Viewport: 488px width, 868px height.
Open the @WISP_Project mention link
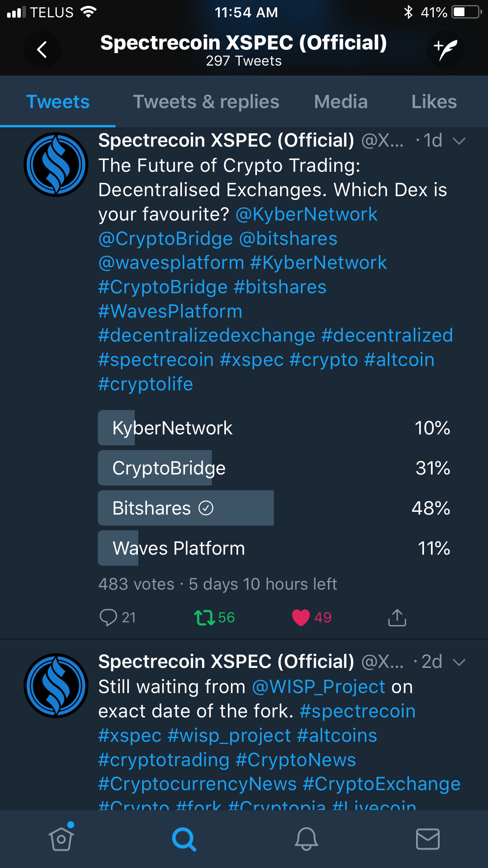coord(319,687)
